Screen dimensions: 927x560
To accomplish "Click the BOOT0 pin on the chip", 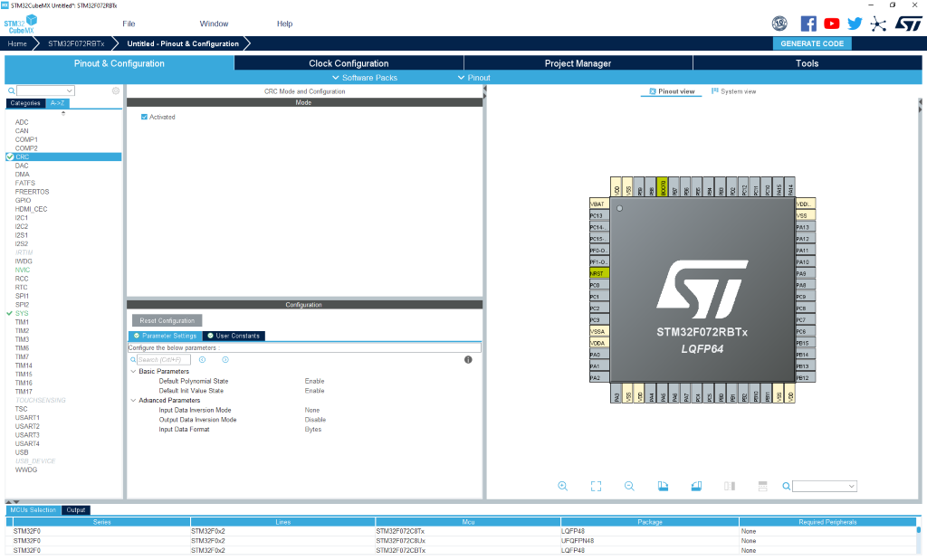I will click(663, 187).
